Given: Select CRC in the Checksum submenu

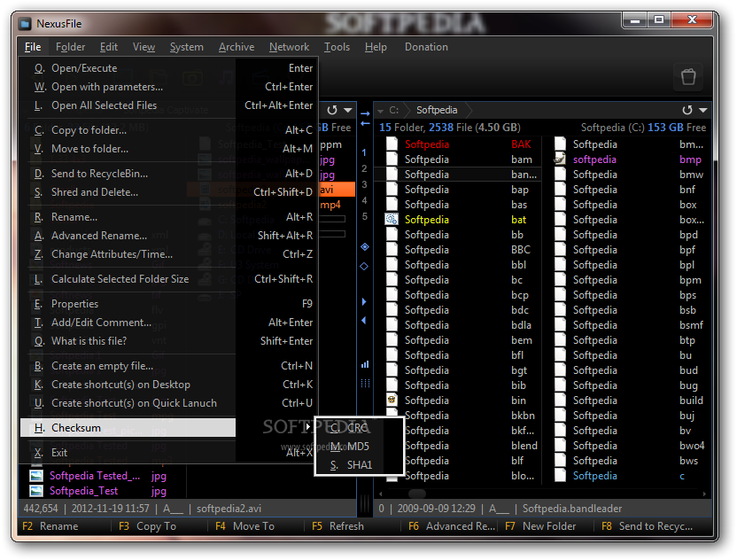Looking at the screenshot, I should coord(359,428).
